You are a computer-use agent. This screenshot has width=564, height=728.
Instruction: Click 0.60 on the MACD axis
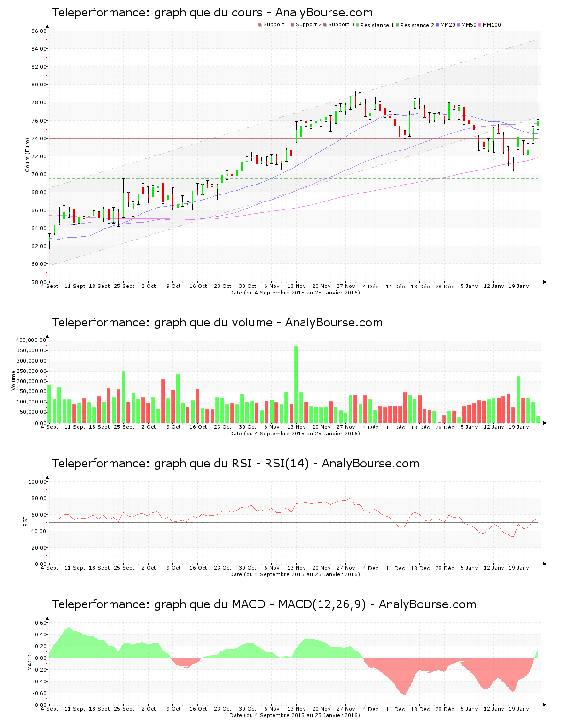[x=40, y=623]
